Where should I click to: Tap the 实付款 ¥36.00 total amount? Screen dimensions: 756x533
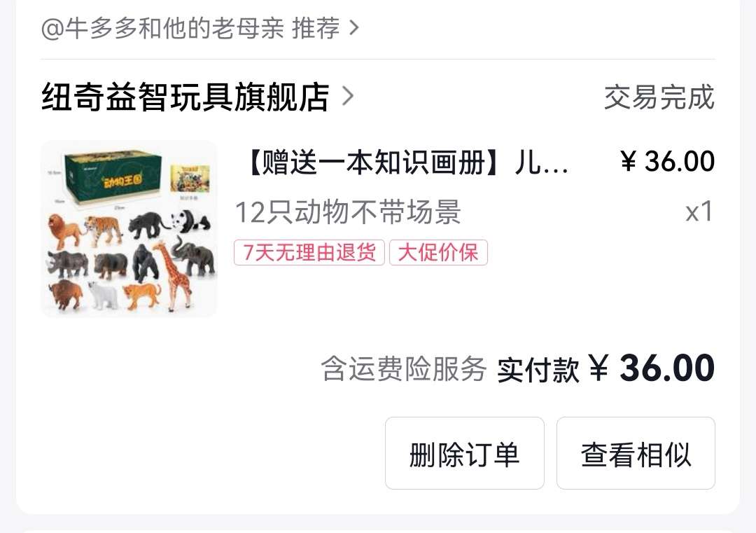pos(605,368)
